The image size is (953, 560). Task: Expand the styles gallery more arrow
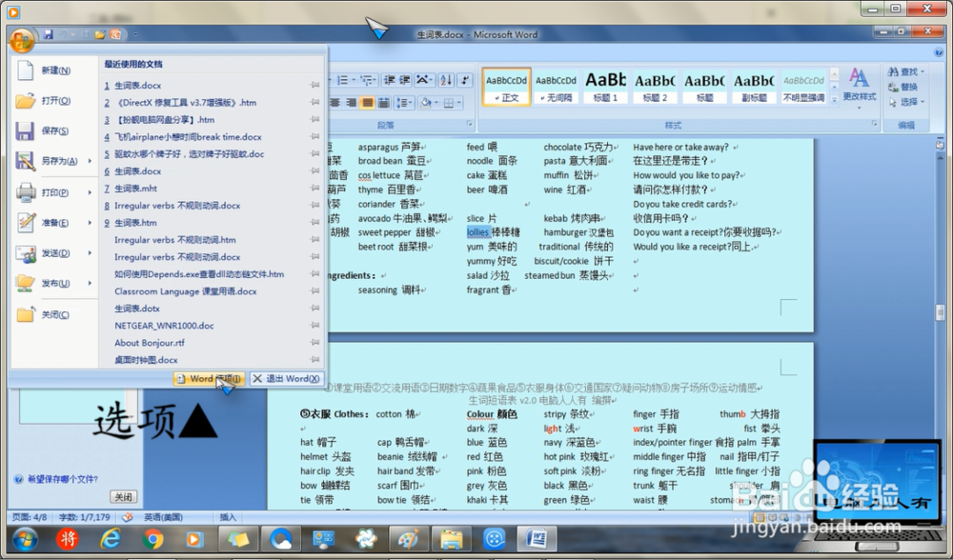tap(835, 99)
